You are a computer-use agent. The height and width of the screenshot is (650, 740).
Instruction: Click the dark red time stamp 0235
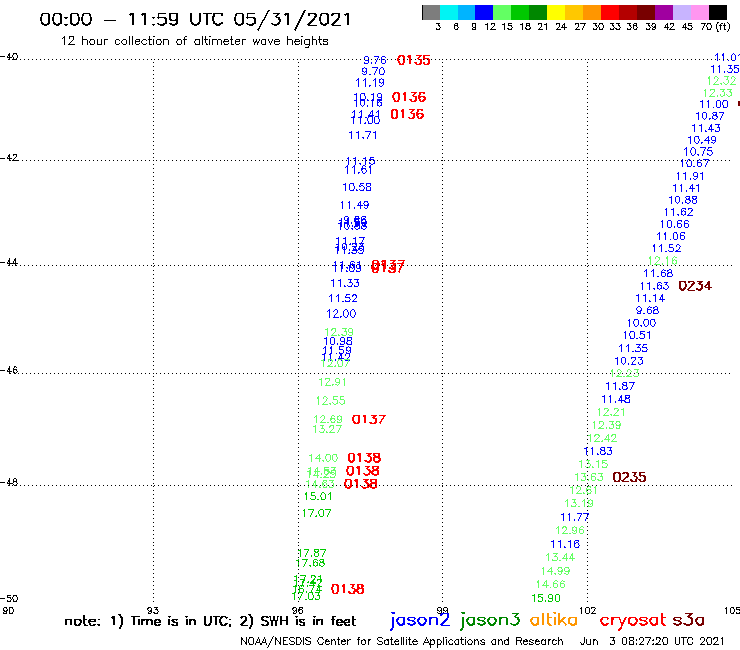(629, 477)
